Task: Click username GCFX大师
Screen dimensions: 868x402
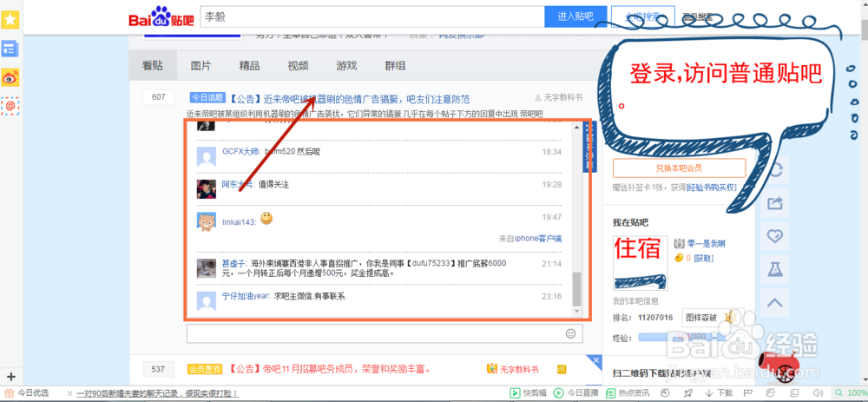Action: coord(240,152)
